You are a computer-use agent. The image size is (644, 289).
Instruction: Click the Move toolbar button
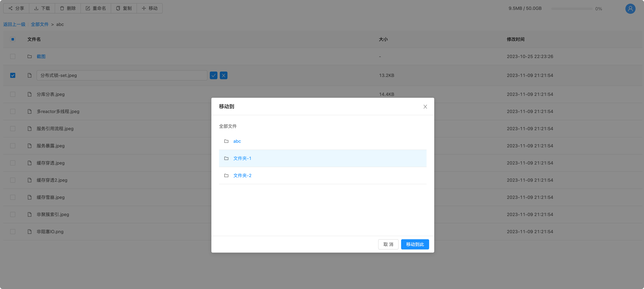[149, 8]
